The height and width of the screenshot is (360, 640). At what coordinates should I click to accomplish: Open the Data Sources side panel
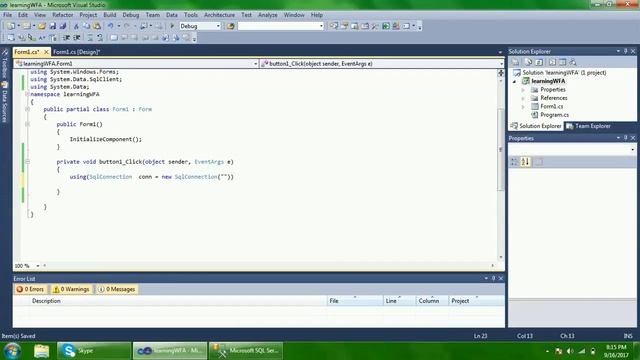click(x=4, y=102)
